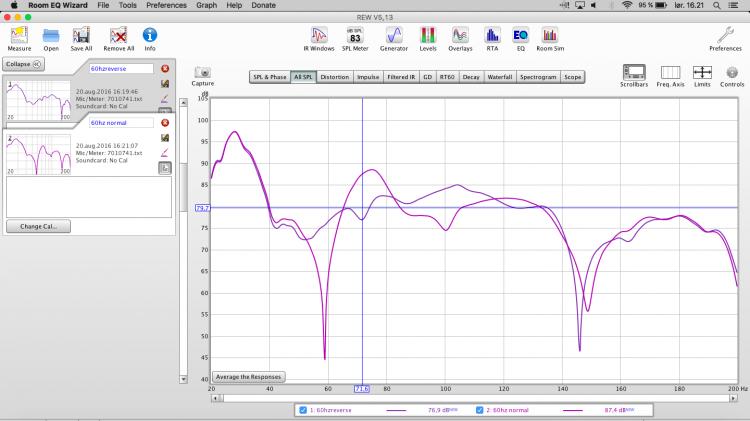Viewport: 750px width, 421px height.
Task: Click Remove All measurements icon
Action: click(x=117, y=37)
